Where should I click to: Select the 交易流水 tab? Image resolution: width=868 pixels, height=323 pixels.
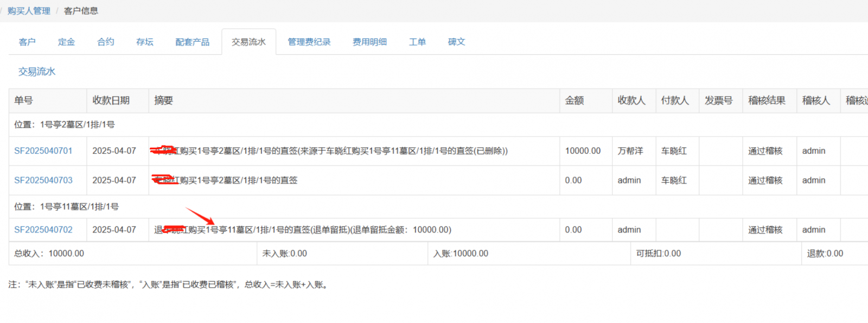tap(248, 42)
